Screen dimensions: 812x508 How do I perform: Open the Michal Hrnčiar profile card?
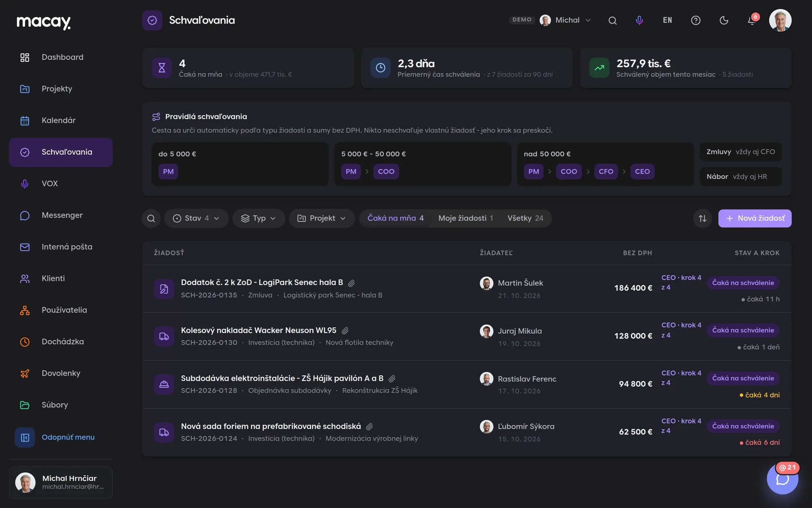[61, 482]
